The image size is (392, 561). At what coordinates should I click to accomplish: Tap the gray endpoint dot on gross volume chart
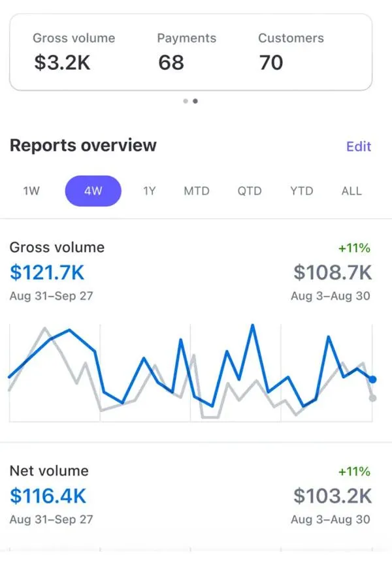(372, 398)
